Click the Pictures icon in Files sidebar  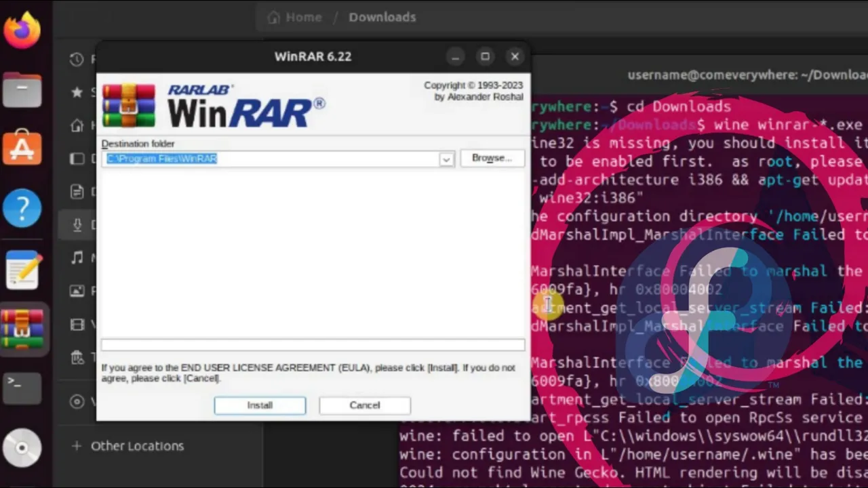pos(77,291)
